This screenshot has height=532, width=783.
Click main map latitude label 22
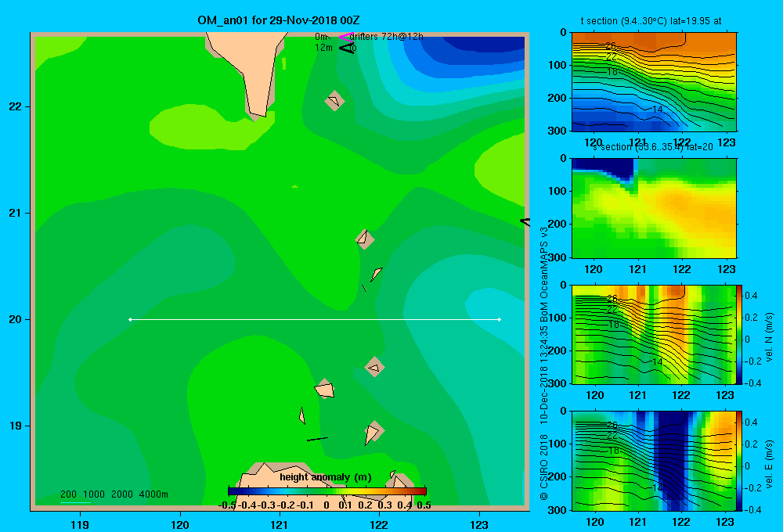(x=16, y=107)
